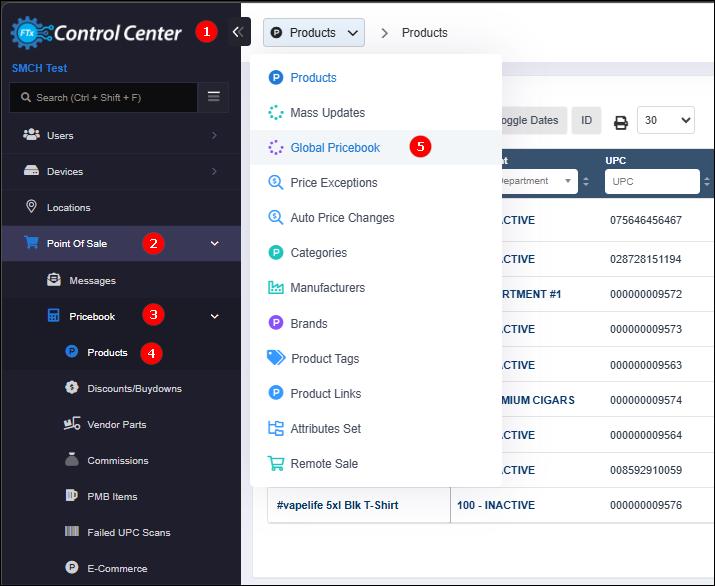715x586 pixels.
Task: Click the Manufacturers factory icon
Action: pyautogui.click(x=276, y=288)
